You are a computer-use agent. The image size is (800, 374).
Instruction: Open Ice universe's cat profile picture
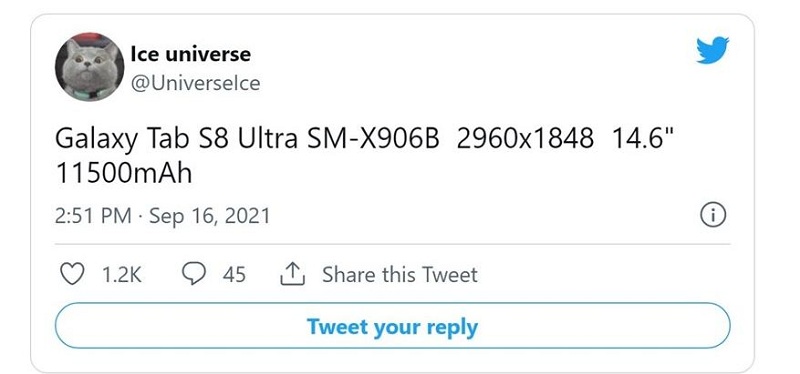[x=90, y=67]
